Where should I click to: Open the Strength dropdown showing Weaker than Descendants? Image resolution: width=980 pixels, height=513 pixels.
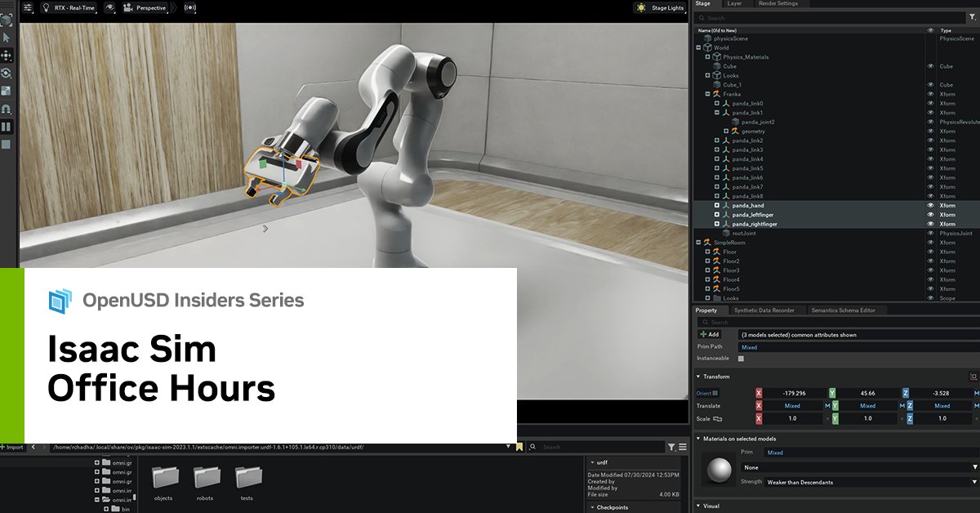pyautogui.click(x=857, y=482)
